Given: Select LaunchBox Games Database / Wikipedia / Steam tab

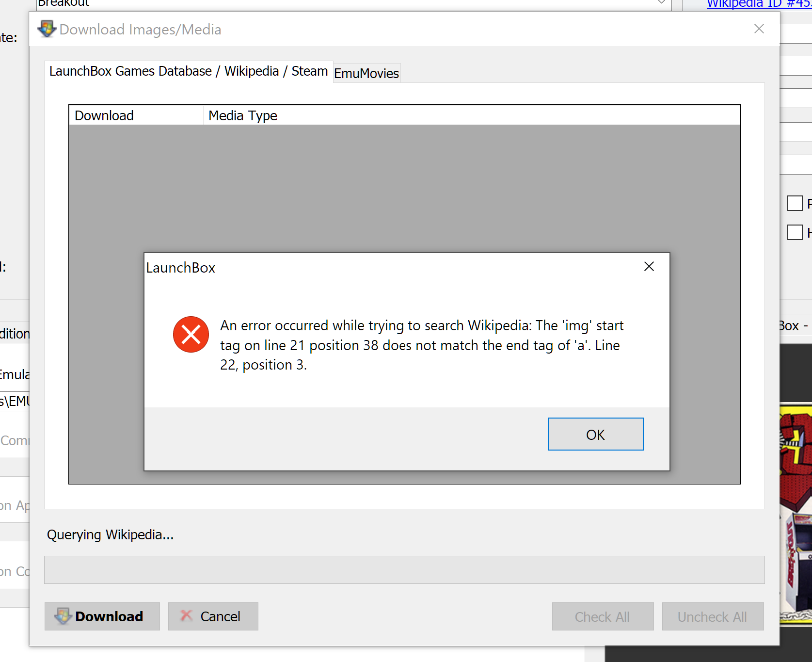Looking at the screenshot, I should click(x=189, y=71).
